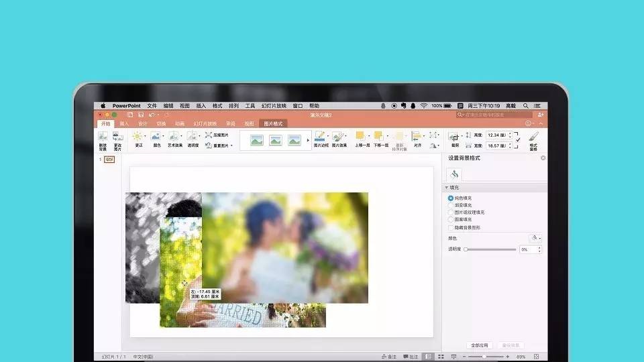Expand the picture styles gallery arrow

[x=308, y=140]
